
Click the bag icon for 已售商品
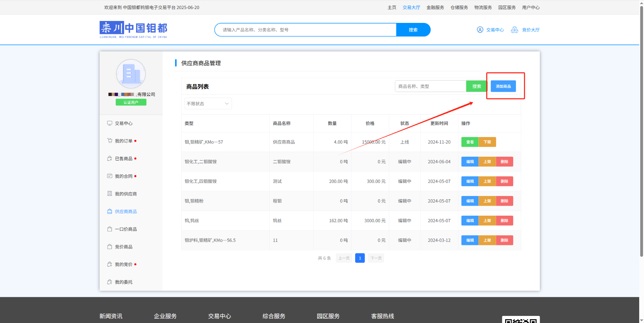tap(109, 159)
